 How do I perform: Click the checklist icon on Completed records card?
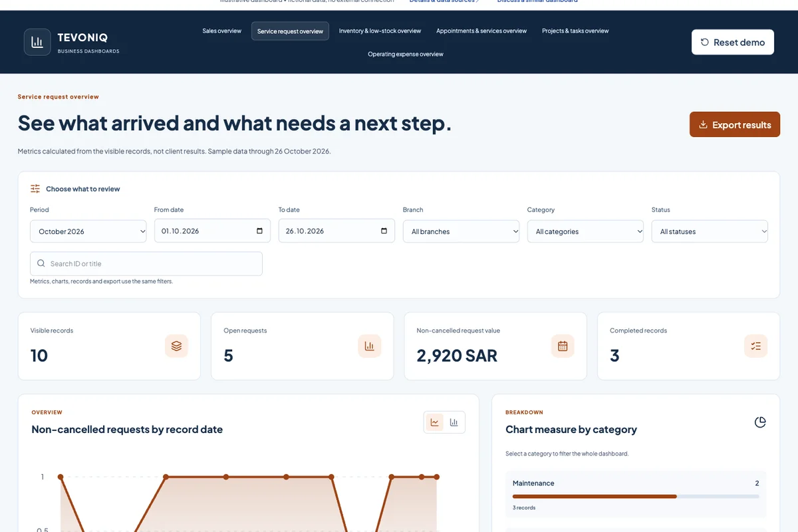point(755,346)
